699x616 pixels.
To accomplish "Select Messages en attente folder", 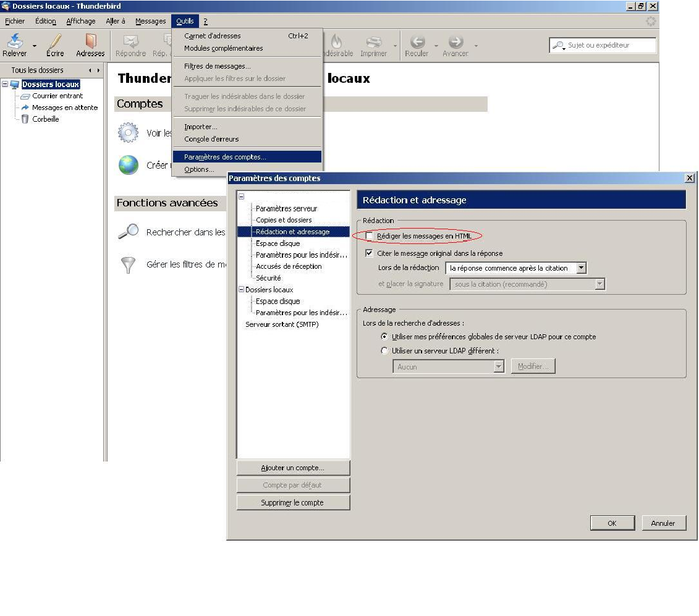I will pos(65,108).
